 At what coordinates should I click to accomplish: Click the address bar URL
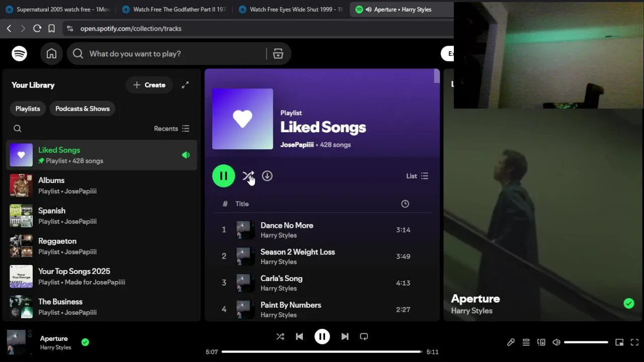(x=131, y=29)
